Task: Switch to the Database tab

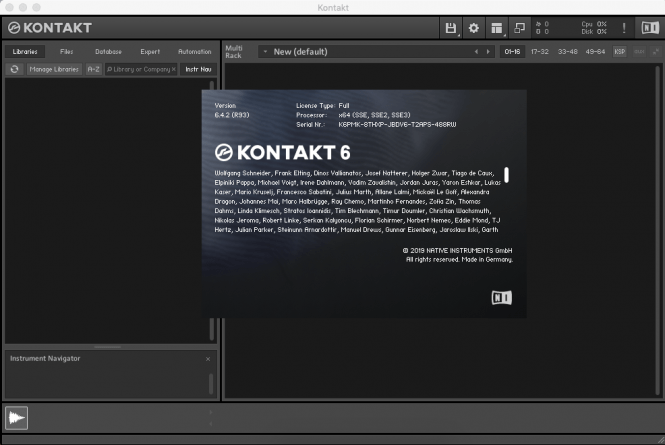Action: click(x=108, y=52)
